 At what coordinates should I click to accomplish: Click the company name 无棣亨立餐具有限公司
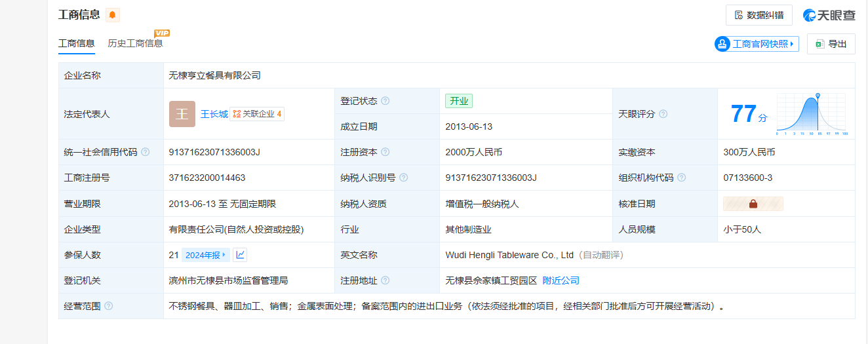tap(214, 75)
